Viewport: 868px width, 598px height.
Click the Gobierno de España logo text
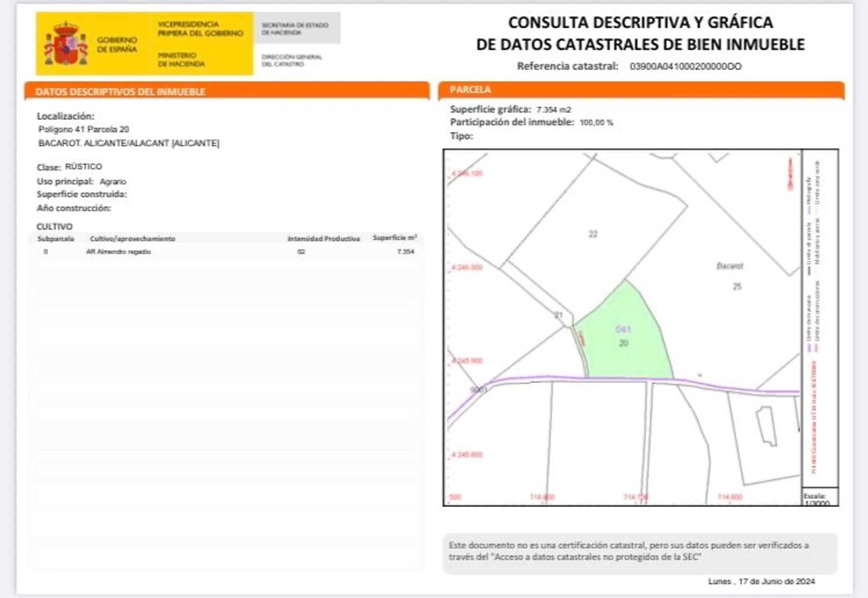click(117, 44)
